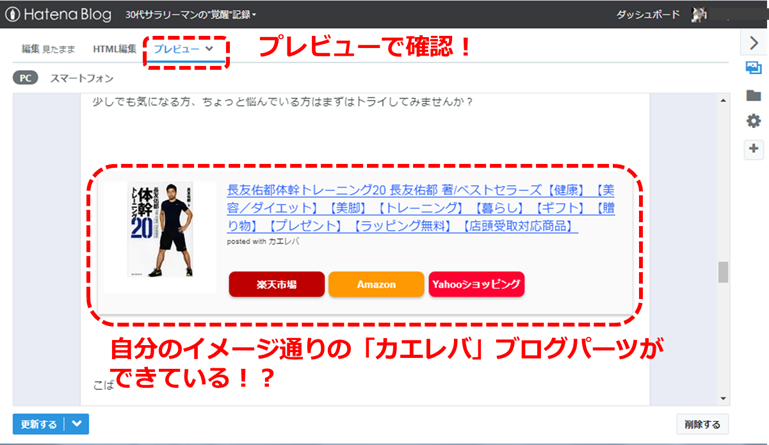Expand the プレビュー tab dropdown arrow
Screen dimensions: 769x445
click(x=209, y=49)
